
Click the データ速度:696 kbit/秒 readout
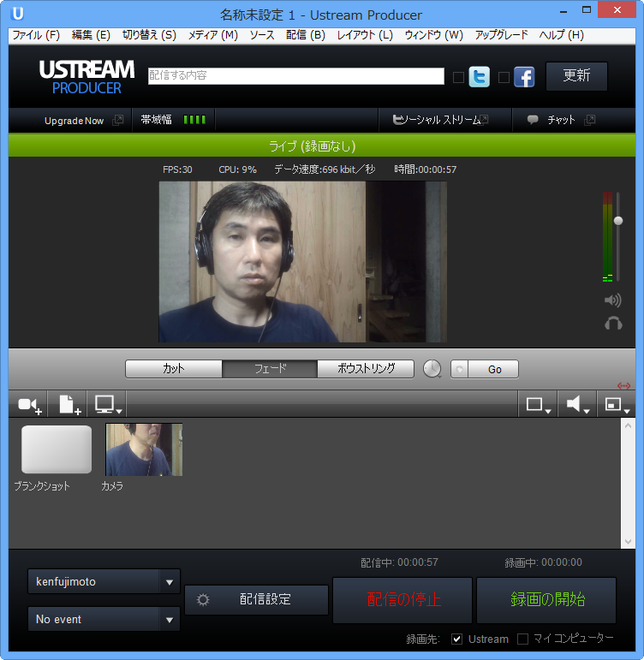pos(325,169)
